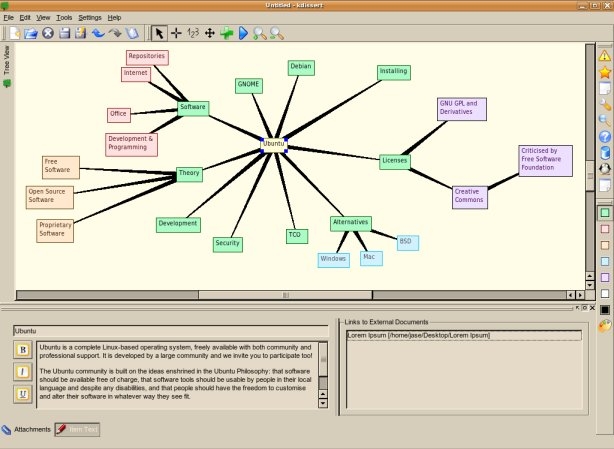Open a file with the folder icon
The image size is (614, 449).
click(31, 33)
